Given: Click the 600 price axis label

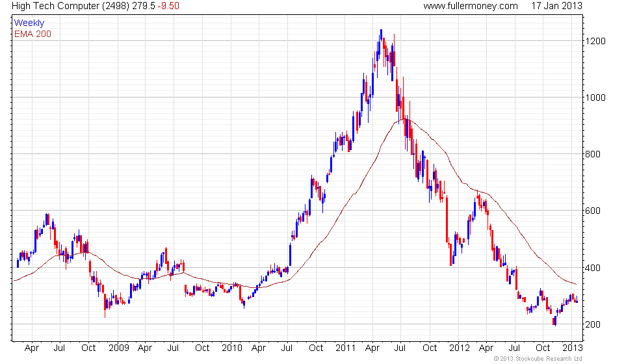Looking at the screenshot, I should [x=593, y=211].
